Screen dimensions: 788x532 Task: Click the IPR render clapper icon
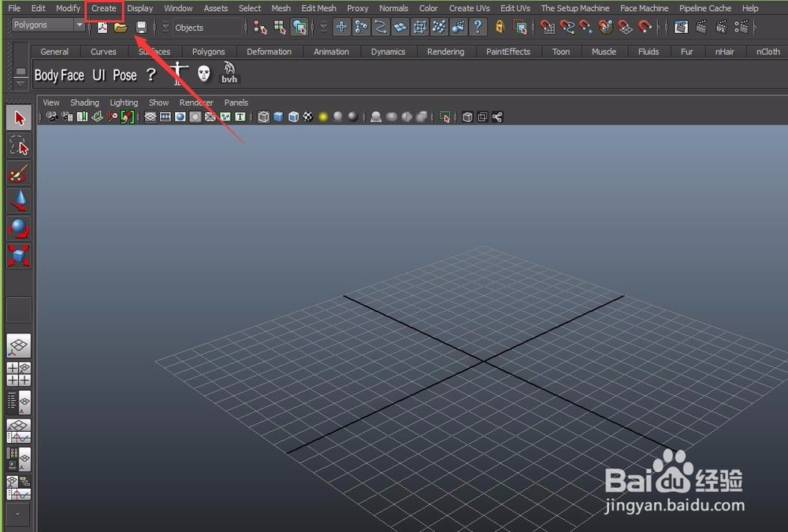click(721, 27)
